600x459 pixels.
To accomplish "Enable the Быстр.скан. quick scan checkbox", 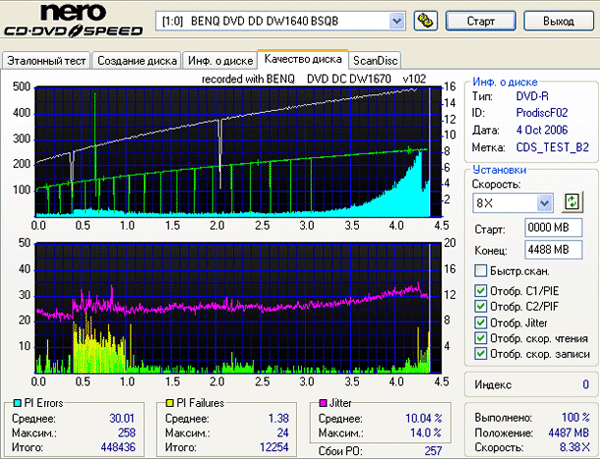I will click(482, 271).
